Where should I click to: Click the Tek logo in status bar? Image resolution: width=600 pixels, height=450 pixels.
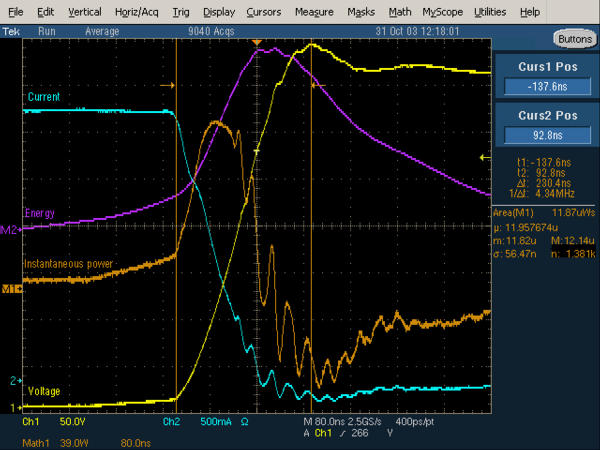click(x=12, y=31)
